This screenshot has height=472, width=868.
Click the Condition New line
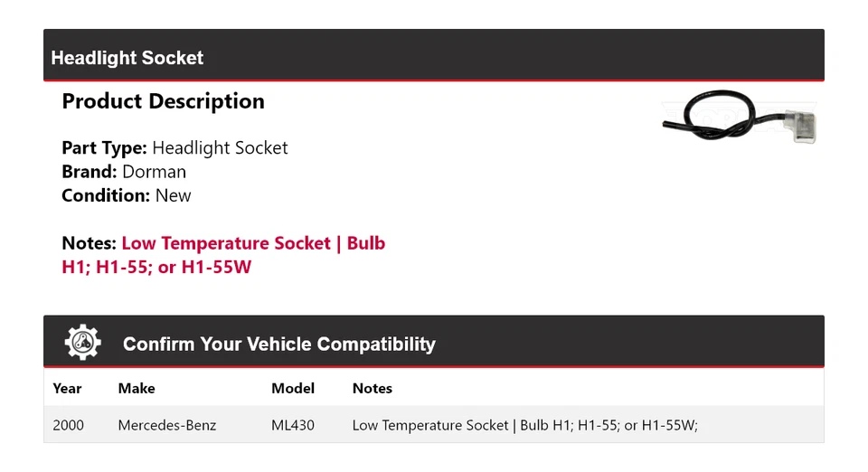[127, 195]
